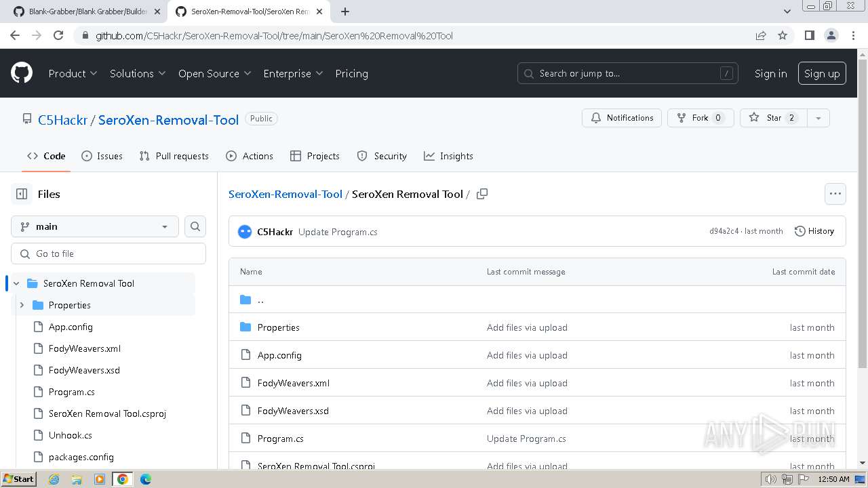Open App.config in the file table
The width and height of the screenshot is (868, 488).
click(279, 355)
